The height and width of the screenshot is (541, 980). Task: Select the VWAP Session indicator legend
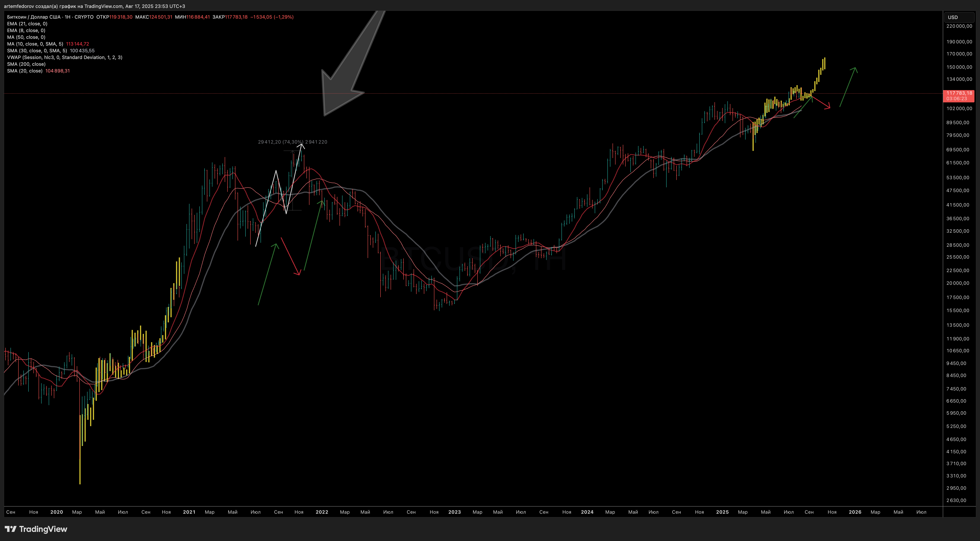coord(65,57)
